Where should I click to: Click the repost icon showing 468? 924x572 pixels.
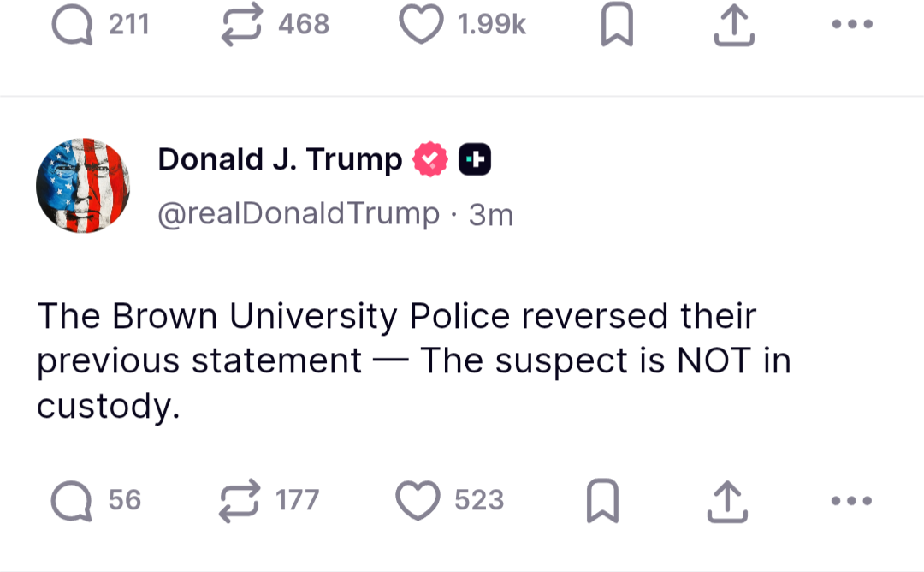pyautogui.click(x=241, y=25)
